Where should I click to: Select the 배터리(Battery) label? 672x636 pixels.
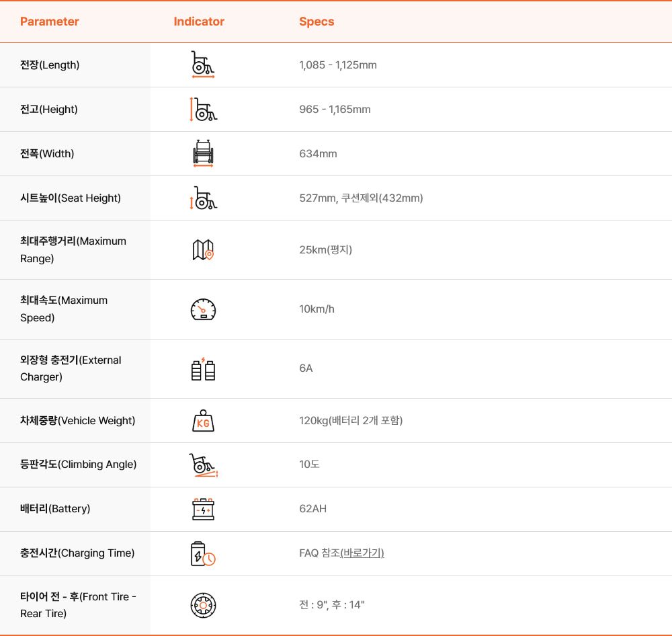tap(55, 509)
